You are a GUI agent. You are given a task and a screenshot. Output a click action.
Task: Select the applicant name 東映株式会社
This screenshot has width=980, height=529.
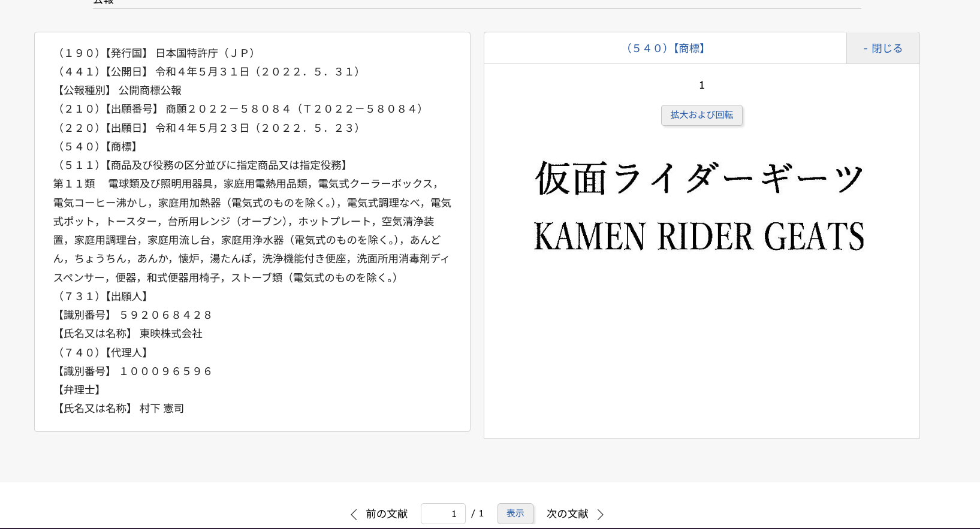click(x=171, y=334)
